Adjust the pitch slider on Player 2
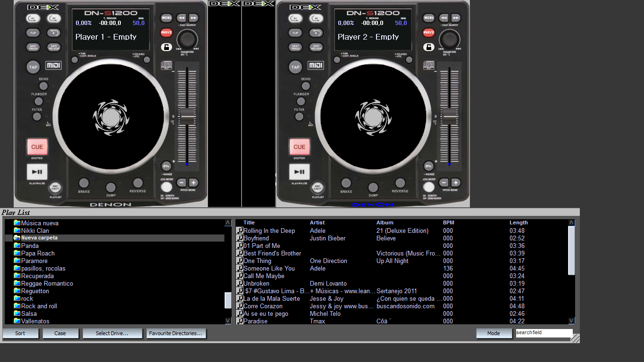The height and width of the screenshot is (362, 644). click(450, 115)
